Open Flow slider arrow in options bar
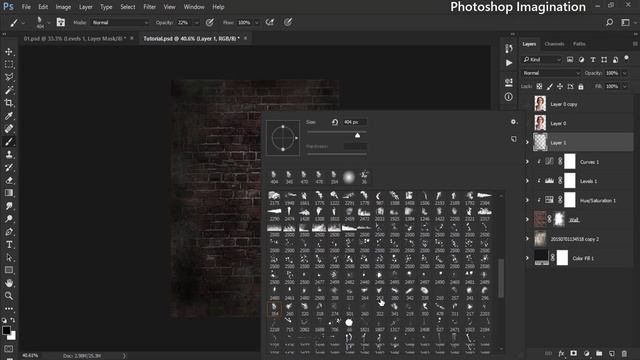Screen dimensions: 640x360 [256, 22]
